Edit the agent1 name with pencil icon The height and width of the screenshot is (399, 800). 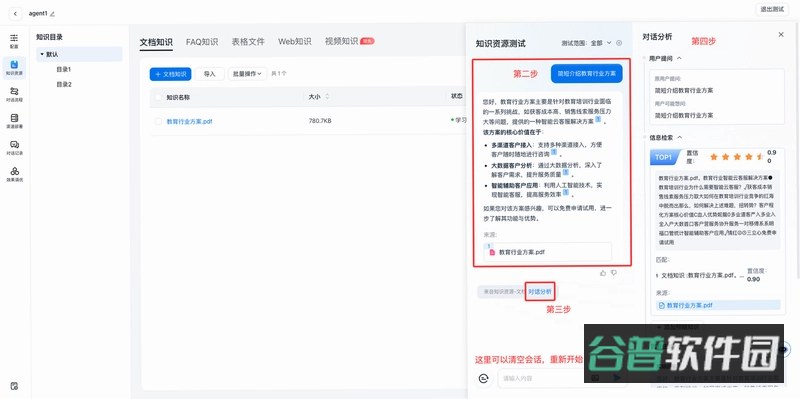click(x=52, y=14)
